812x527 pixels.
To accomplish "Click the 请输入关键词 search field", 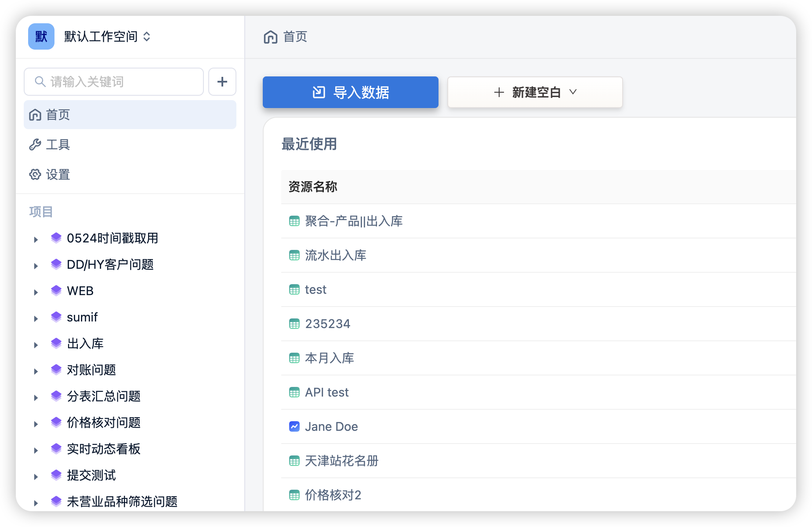I will click(114, 82).
